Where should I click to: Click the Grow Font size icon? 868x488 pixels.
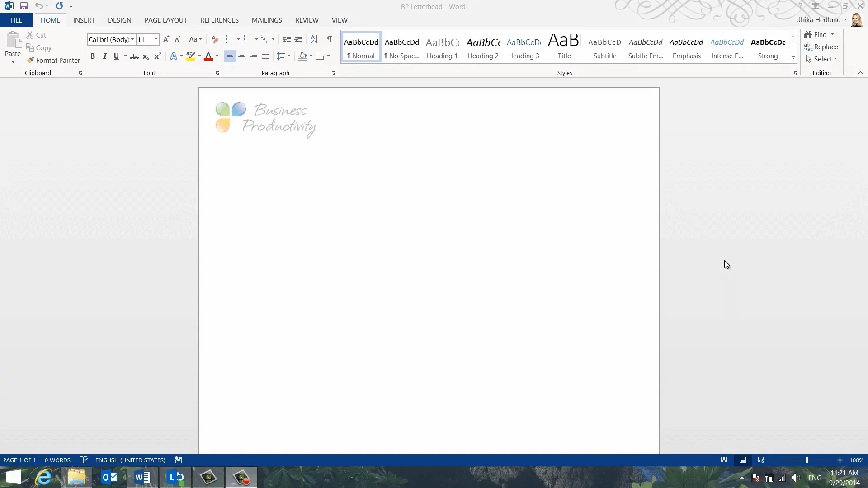click(166, 39)
